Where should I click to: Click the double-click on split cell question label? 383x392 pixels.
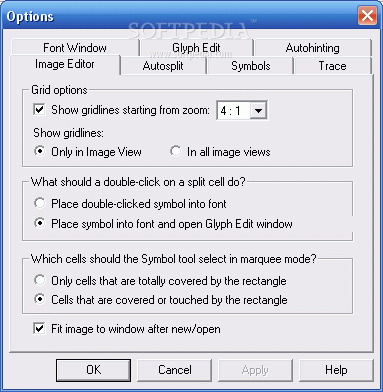(138, 182)
